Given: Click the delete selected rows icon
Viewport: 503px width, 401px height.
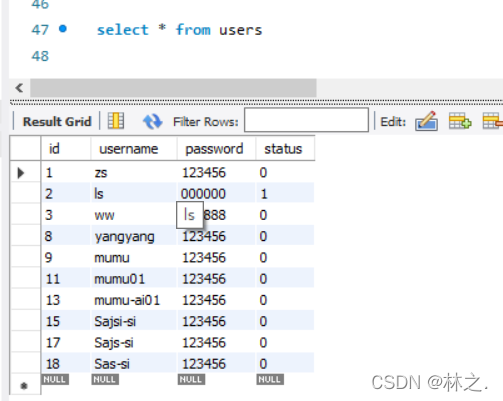Looking at the screenshot, I should pos(493,121).
